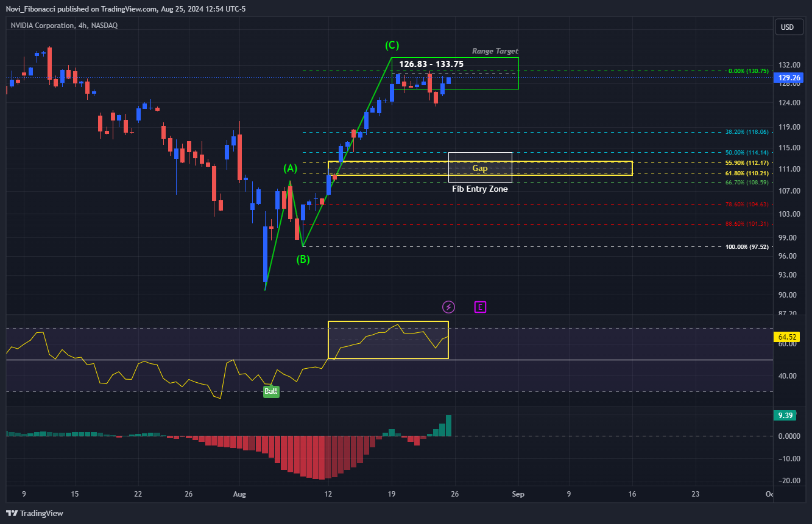Select the 66.70% (108.59) Fibonacci level
This screenshot has width=812, height=524.
(747, 181)
